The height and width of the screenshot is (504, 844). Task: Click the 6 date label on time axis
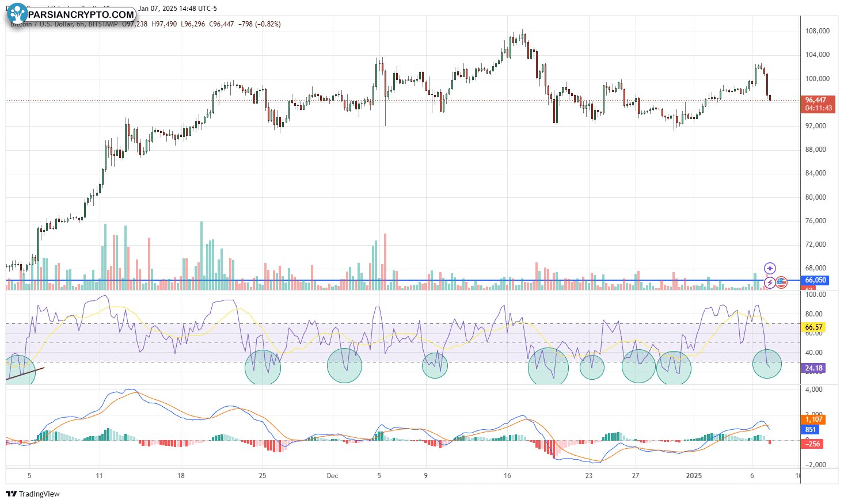pos(752,476)
